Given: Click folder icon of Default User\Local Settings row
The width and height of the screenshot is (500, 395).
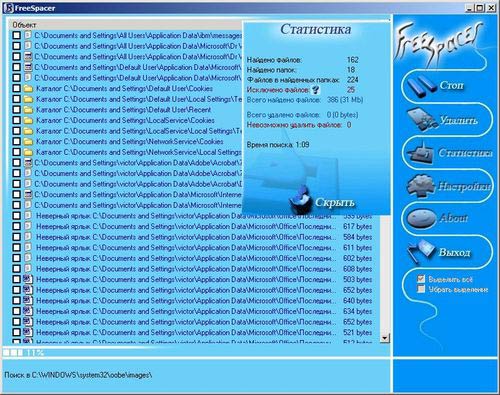Looking at the screenshot, I should [28, 99].
